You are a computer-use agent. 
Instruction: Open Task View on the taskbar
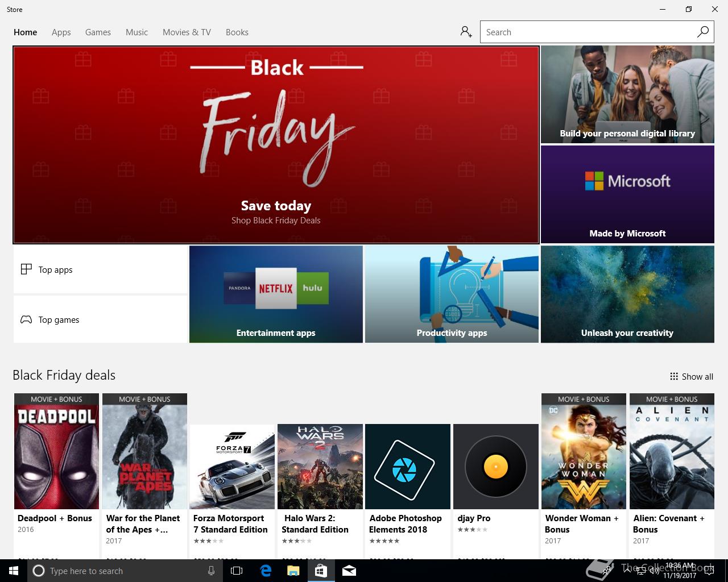tap(237, 571)
